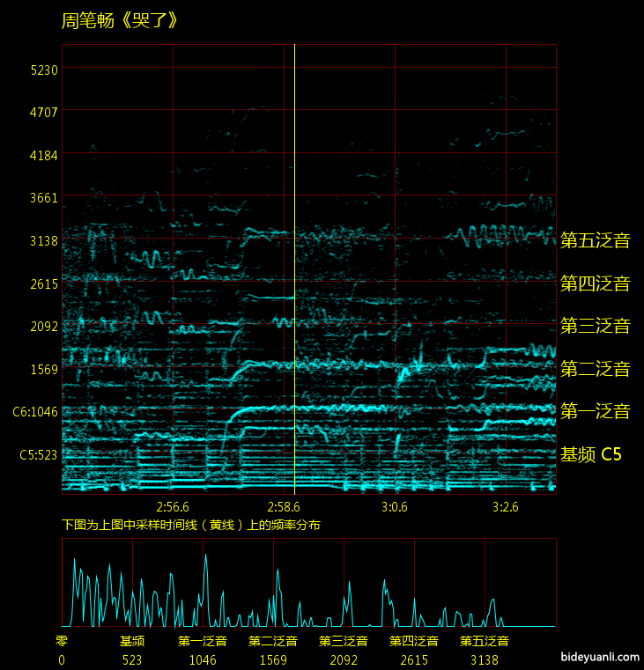Click the title 周笔畅《哭了》

pyautogui.click(x=120, y=21)
